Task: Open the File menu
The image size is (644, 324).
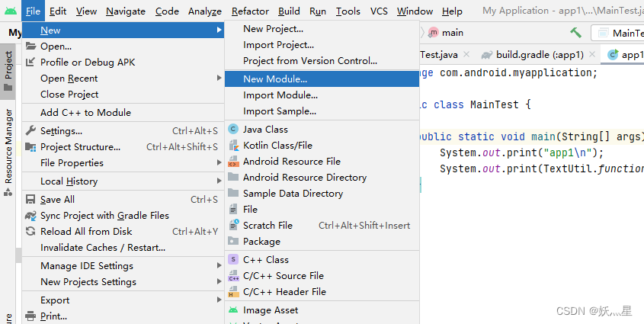Action: click(x=33, y=11)
